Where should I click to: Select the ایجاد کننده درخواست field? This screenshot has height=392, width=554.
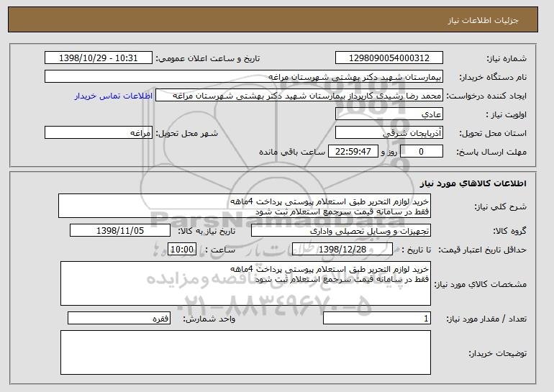pos(299,96)
